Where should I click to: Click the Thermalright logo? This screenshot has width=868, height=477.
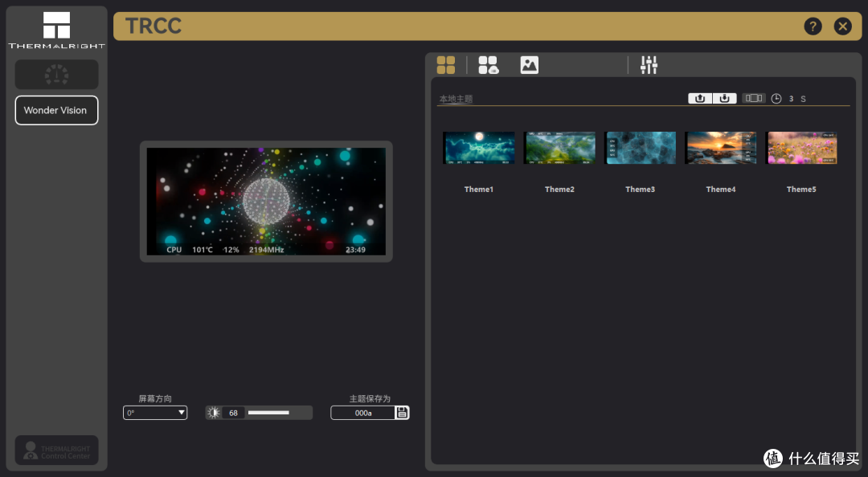click(56, 30)
